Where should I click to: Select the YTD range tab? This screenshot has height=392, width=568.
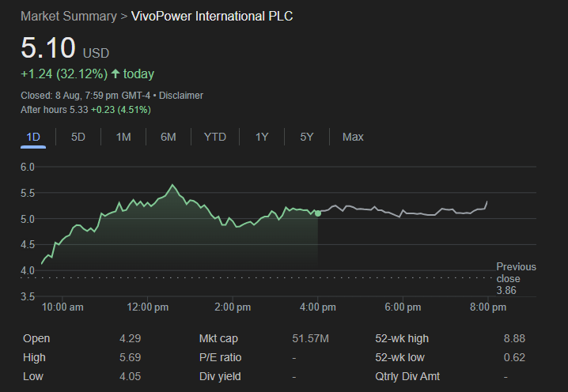215,138
